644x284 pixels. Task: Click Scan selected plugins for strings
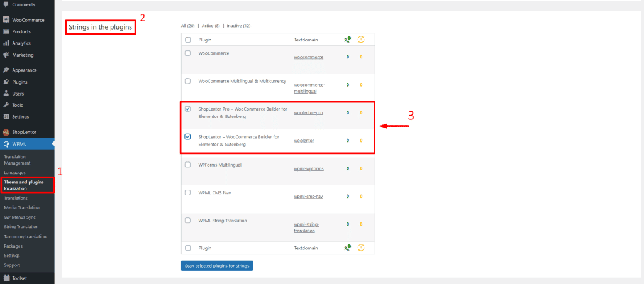[217, 266]
